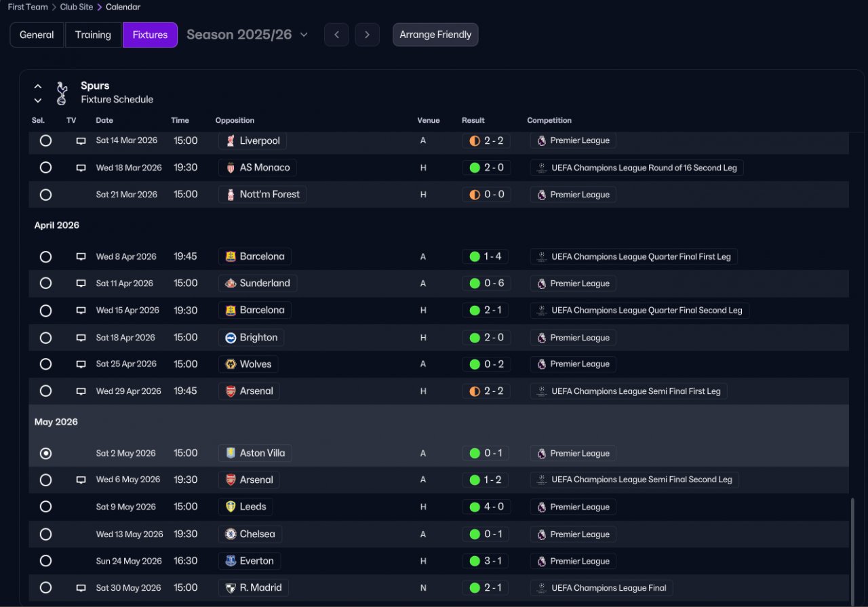Open Club Site breadcrumb link

[77, 7]
